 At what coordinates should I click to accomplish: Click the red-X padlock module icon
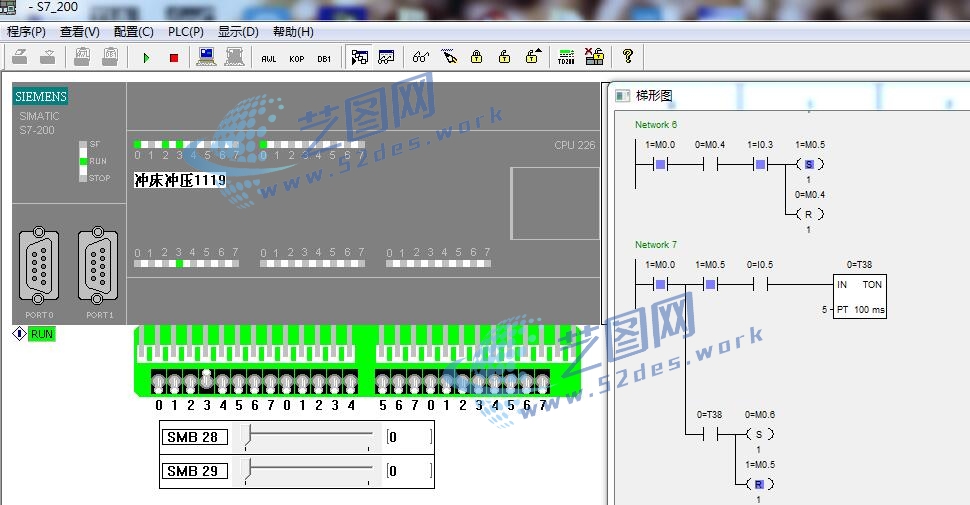(594, 56)
